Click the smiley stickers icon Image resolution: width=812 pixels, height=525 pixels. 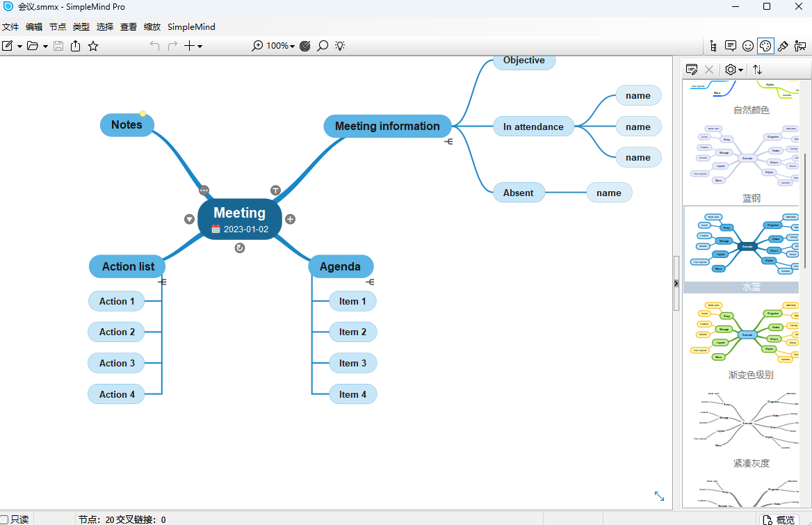(748, 46)
